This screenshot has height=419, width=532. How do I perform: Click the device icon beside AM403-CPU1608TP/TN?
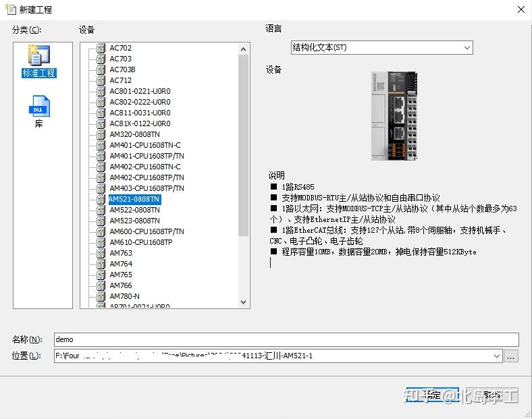tap(101, 188)
